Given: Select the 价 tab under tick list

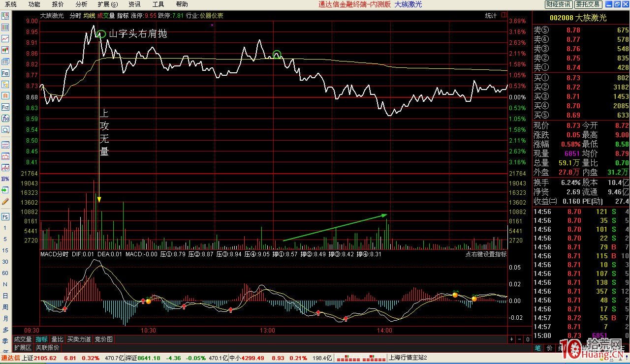Looking at the screenshot, I should point(550,348).
